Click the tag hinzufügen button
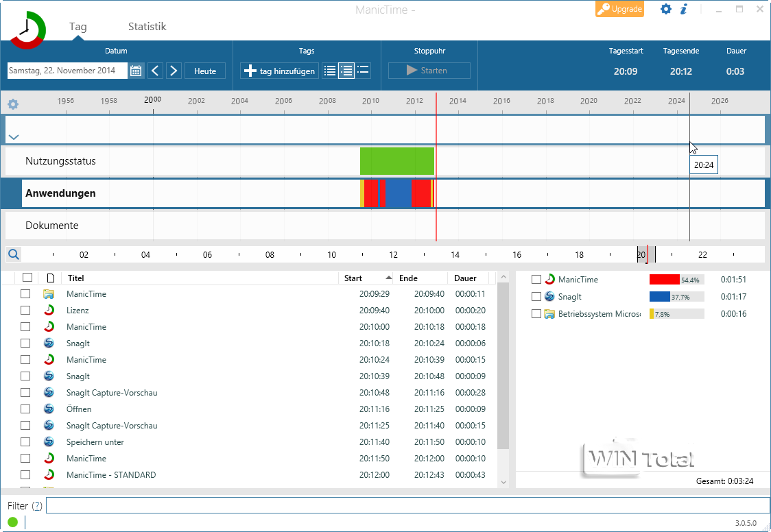The image size is (771, 532). tap(279, 71)
